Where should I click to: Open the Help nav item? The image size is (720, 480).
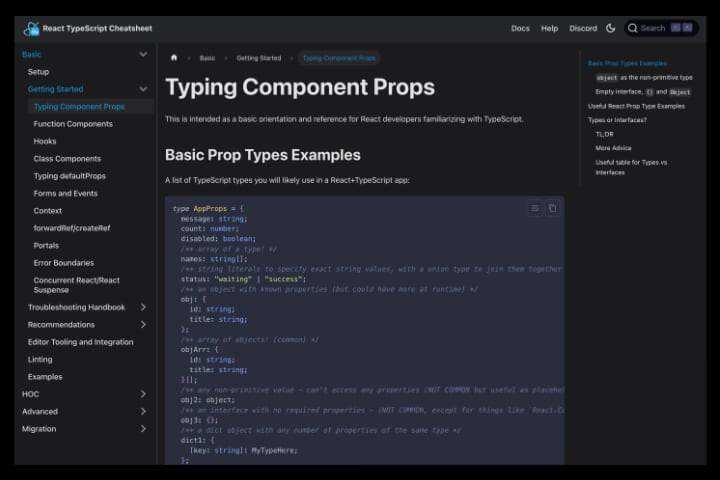click(549, 28)
